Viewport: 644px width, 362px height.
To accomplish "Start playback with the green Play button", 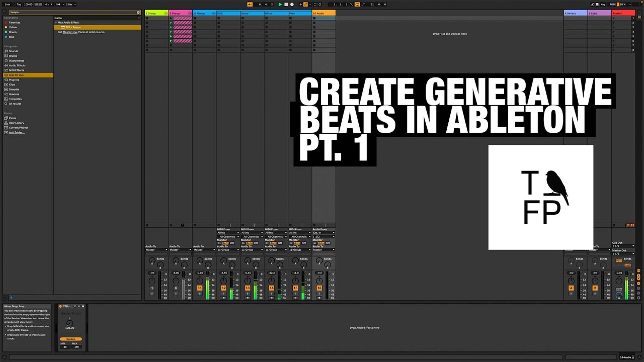I will (280, 4).
